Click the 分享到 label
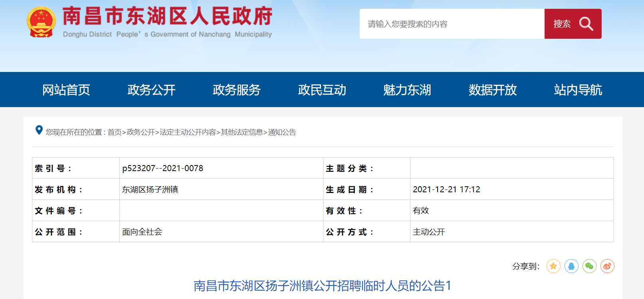This screenshot has height=299, width=644. click(x=526, y=266)
